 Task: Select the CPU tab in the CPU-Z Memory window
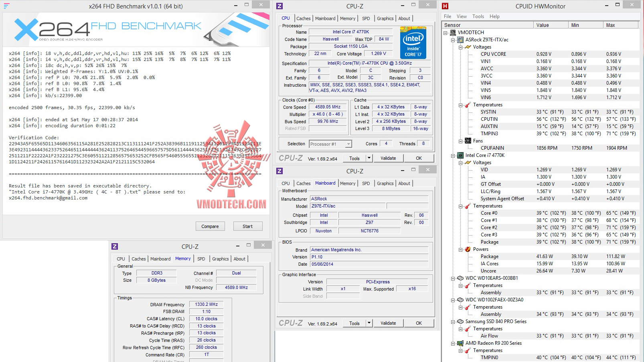121,259
